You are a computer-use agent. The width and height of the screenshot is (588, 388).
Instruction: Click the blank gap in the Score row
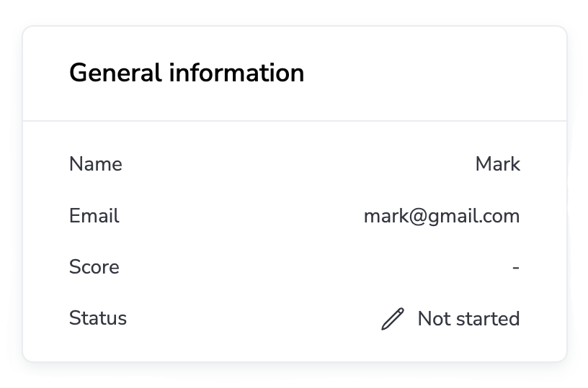coord(310,267)
